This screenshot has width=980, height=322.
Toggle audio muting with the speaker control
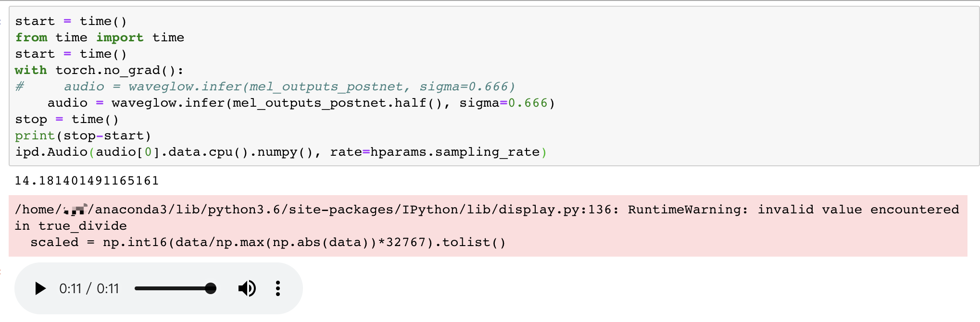coord(247,288)
